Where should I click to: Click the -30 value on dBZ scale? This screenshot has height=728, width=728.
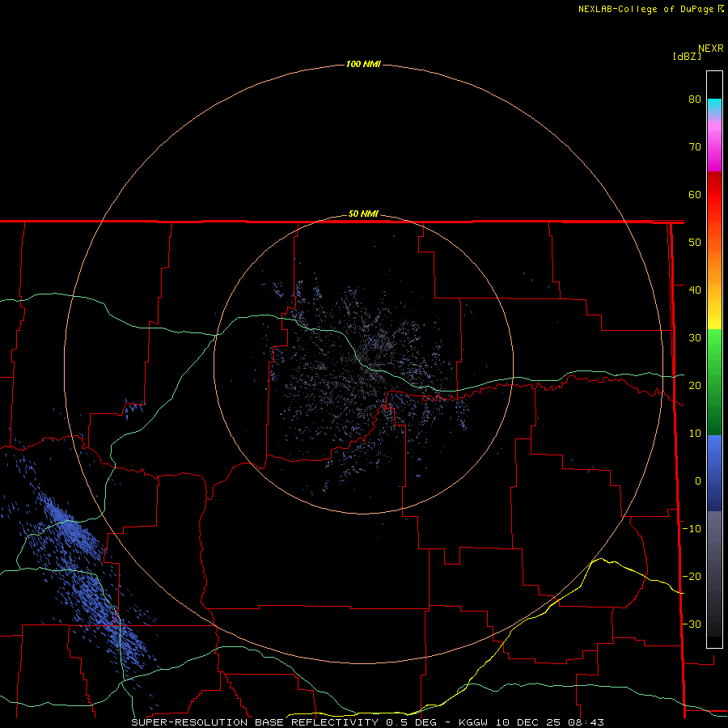pyautogui.click(x=692, y=624)
